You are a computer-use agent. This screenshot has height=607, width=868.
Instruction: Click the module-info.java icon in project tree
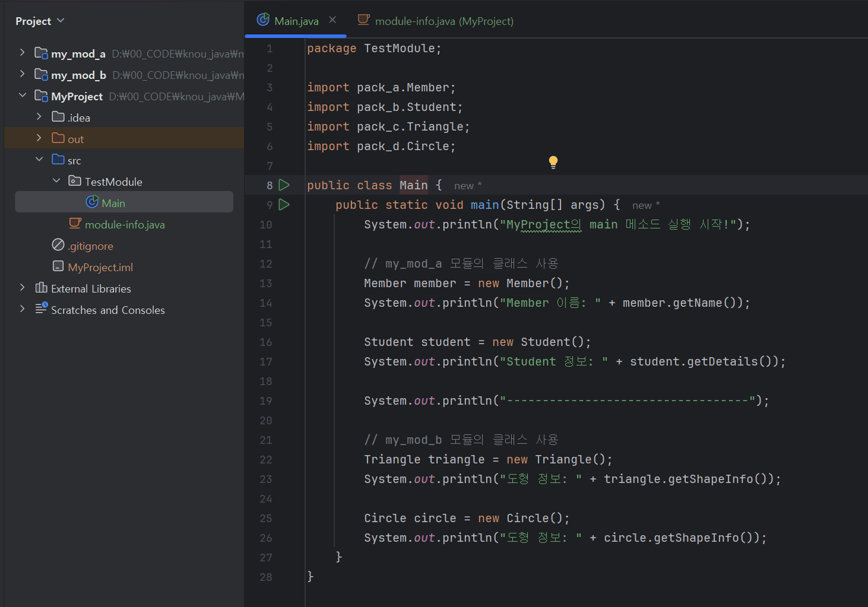[75, 224]
